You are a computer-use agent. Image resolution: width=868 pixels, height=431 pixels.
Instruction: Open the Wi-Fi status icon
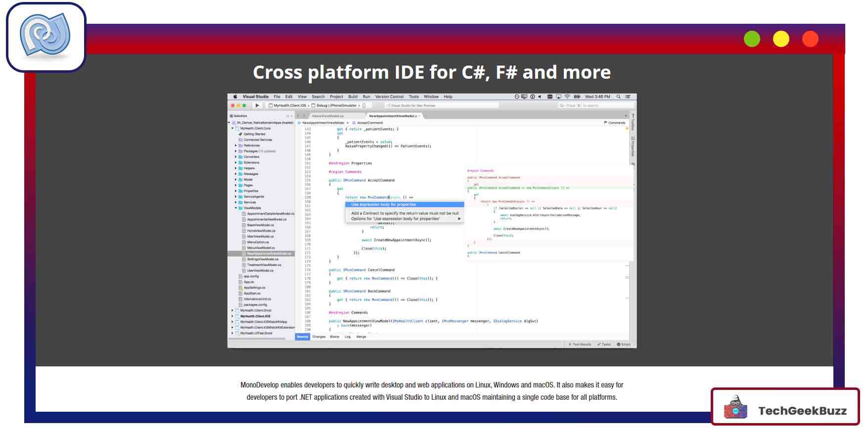pyautogui.click(x=567, y=97)
